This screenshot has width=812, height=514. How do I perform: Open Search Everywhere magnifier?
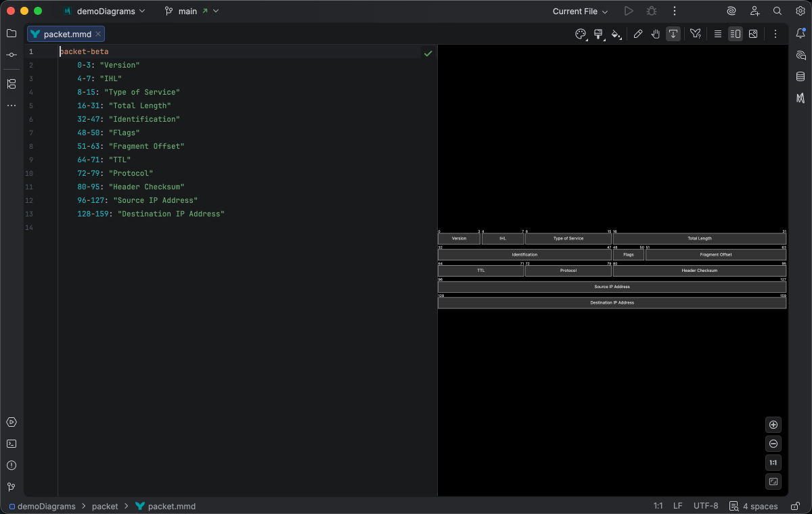(777, 11)
